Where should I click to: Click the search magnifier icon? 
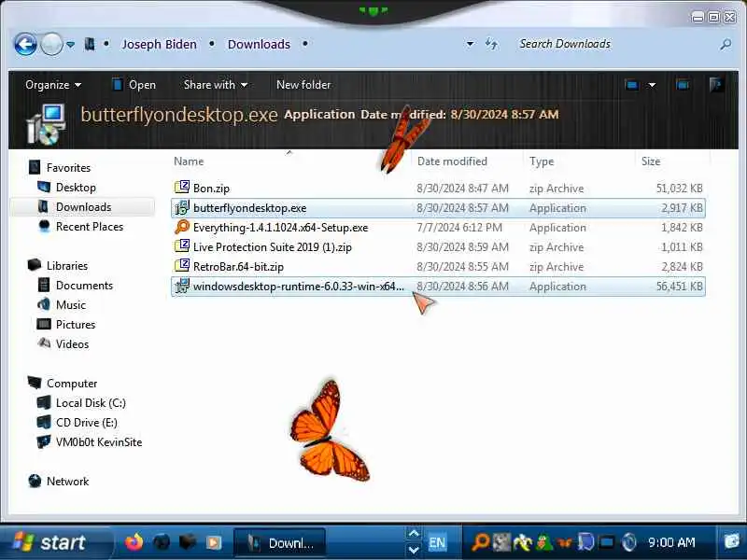(x=726, y=44)
